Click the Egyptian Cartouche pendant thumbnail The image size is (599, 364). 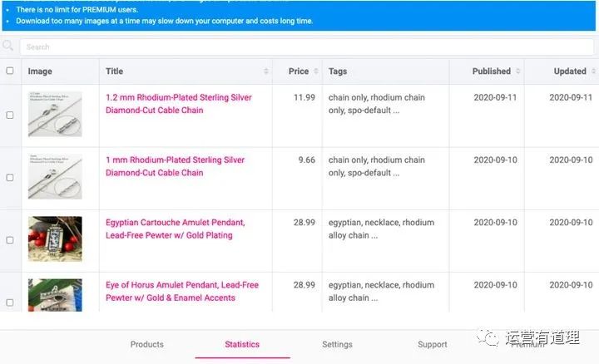(x=55, y=239)
